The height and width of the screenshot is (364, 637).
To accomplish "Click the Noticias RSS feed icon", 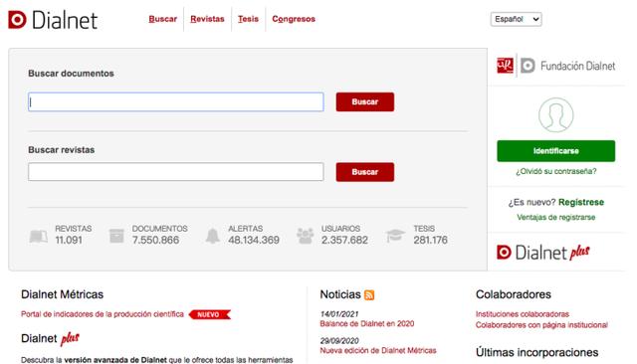I will point(369,295).
